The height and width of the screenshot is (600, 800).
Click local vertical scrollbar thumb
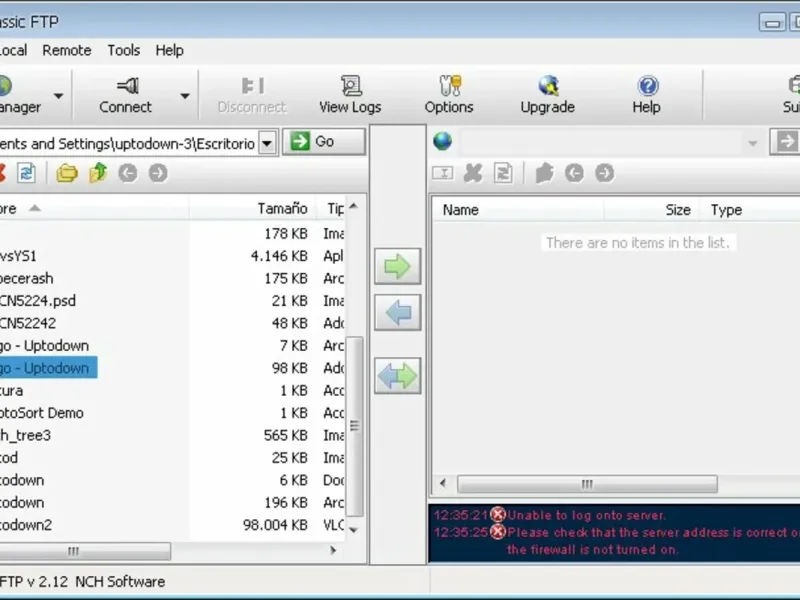coord(354,426)
